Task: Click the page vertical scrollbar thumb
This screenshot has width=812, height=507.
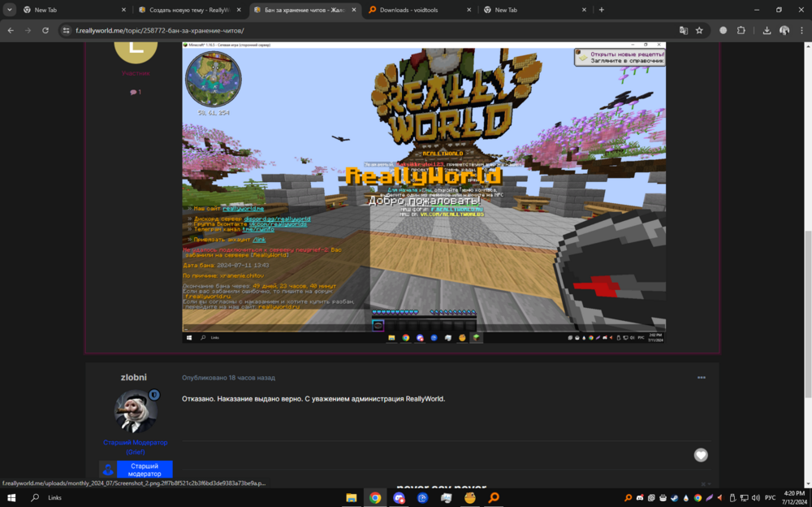Action: click(809, 314)
